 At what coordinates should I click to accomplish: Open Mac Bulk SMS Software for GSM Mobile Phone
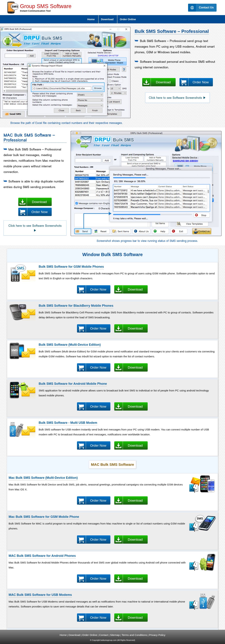44,517
